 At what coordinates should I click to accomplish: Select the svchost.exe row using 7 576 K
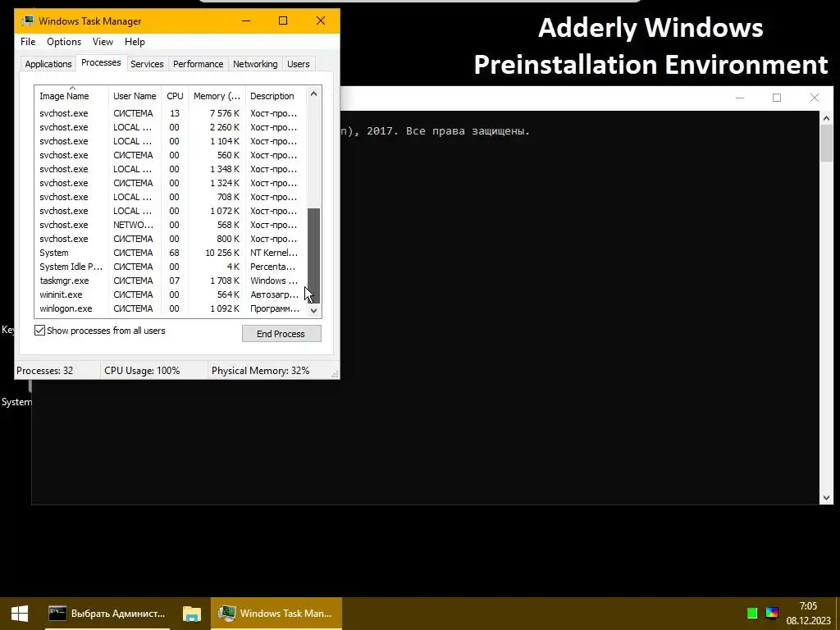pos(171,113)
